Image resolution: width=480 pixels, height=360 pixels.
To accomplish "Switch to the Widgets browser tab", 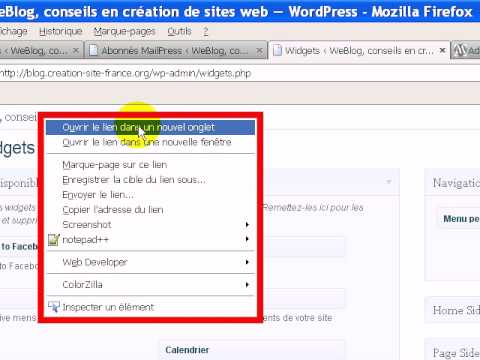I will 359,51.
